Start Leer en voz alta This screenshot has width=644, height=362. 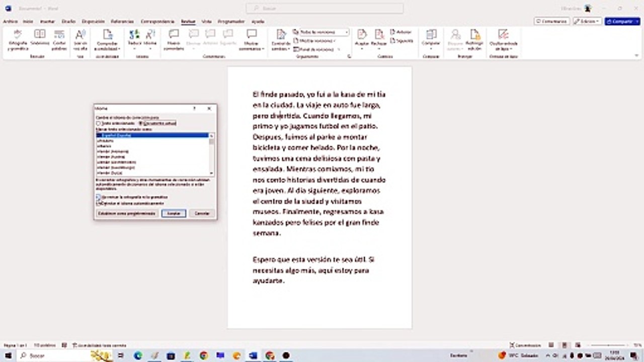[80, 39]
